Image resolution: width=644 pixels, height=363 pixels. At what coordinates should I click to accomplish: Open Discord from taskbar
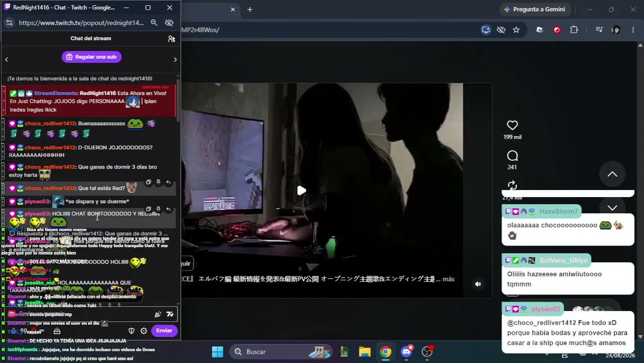pos(407,351)
